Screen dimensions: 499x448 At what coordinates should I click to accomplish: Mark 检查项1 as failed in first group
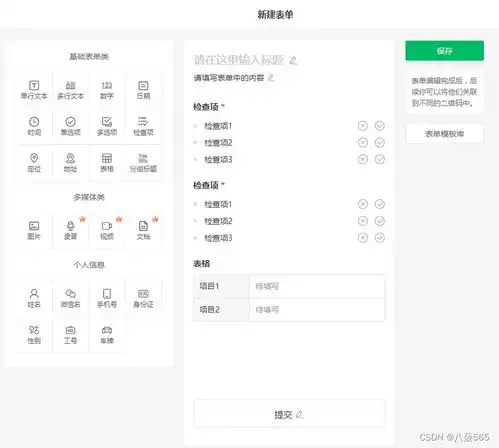(x=363, y=126)
